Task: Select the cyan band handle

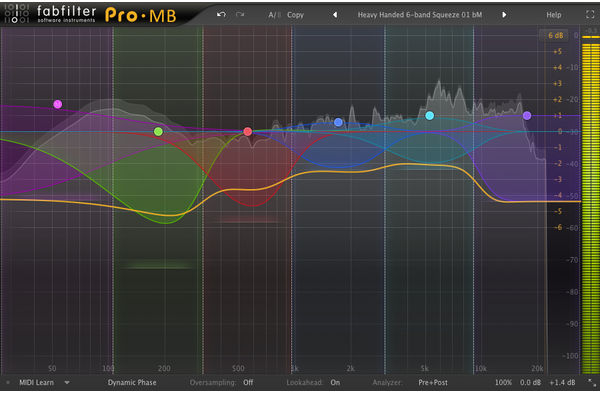Action: (430, 115)
